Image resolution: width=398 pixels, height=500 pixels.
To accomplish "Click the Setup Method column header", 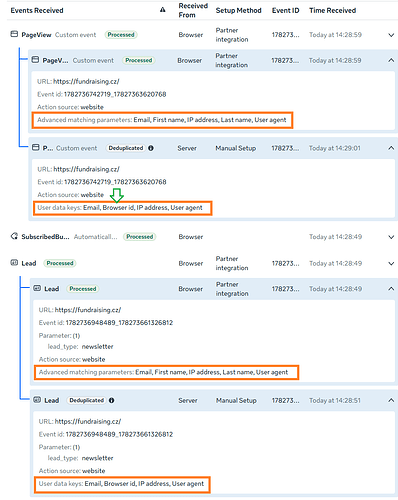I will click(238, 10).
